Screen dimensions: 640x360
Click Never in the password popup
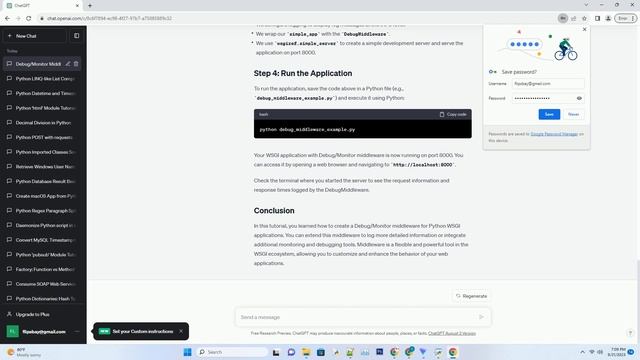pos(573,114)
